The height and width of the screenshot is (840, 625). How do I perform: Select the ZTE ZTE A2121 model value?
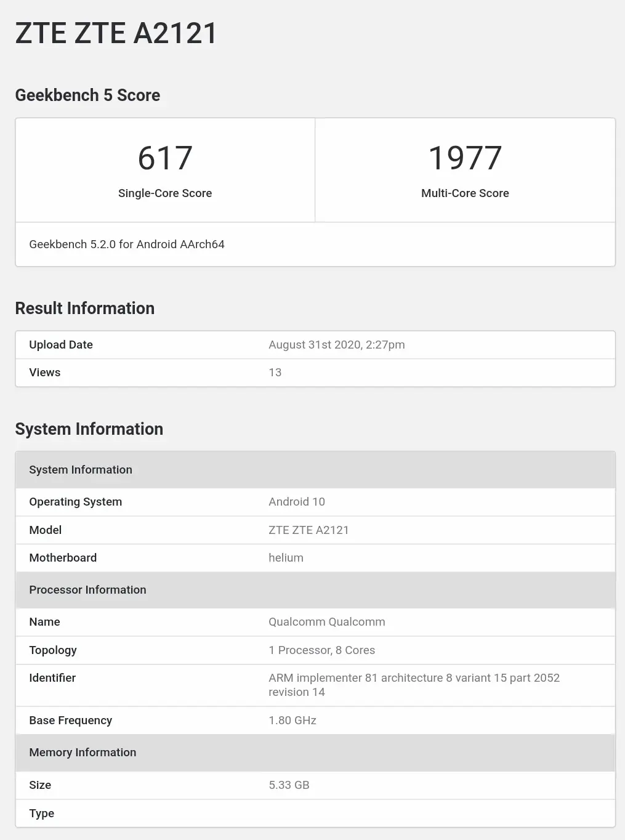pyautogui.click(x=308, y=530)
